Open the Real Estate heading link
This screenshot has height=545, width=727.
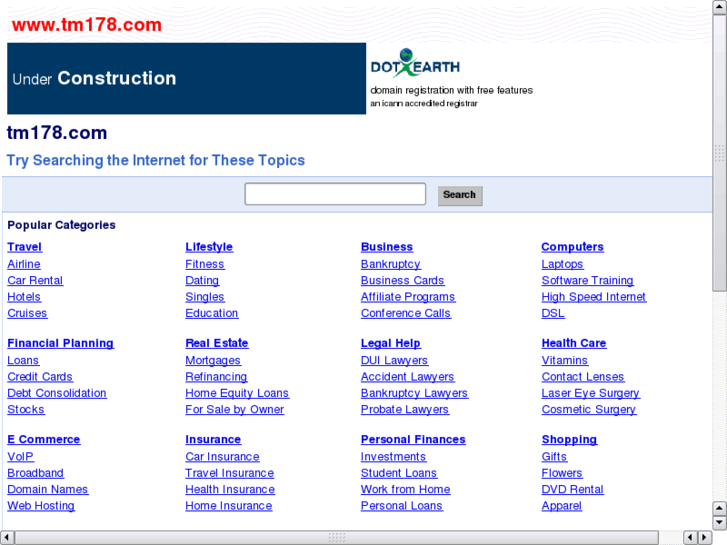coord(217,343)
